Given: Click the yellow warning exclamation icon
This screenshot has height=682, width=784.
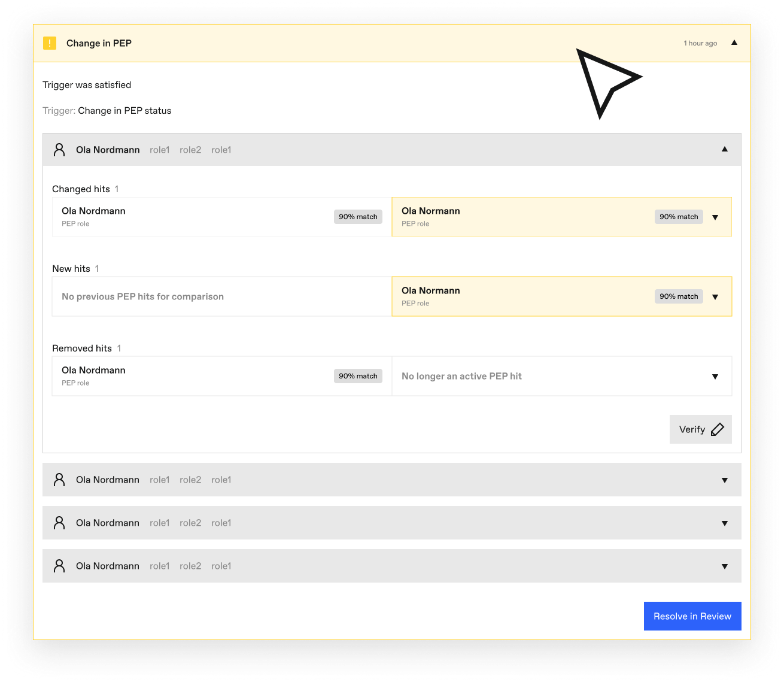Looking at the screenshot, I should coord(50,43).
